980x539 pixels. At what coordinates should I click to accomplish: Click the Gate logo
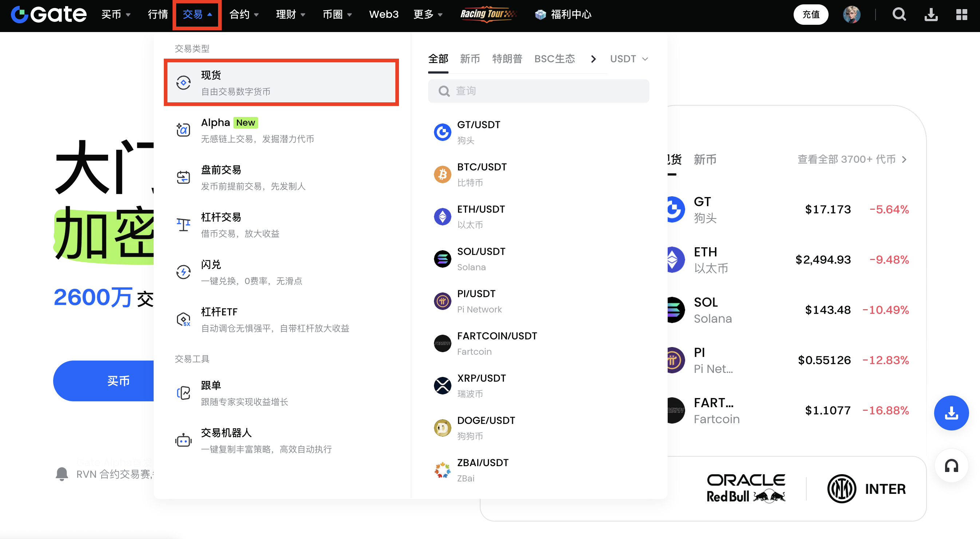(x=49, y=15)
